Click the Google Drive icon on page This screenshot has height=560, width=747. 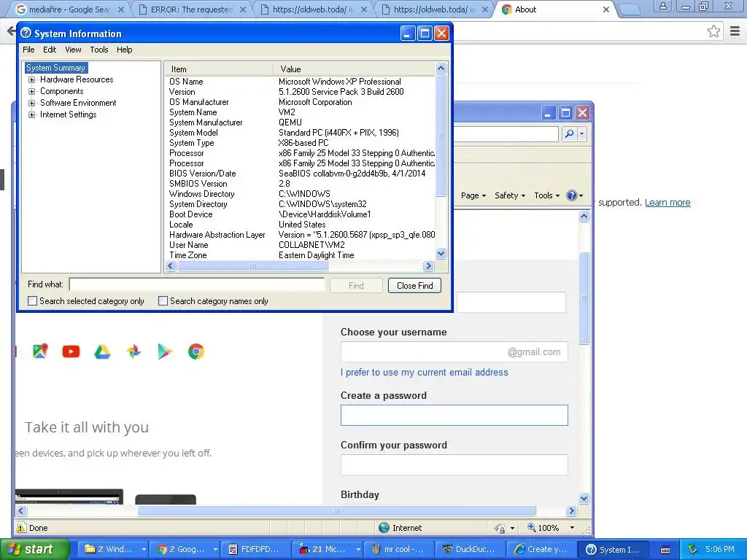click(102, 352)
